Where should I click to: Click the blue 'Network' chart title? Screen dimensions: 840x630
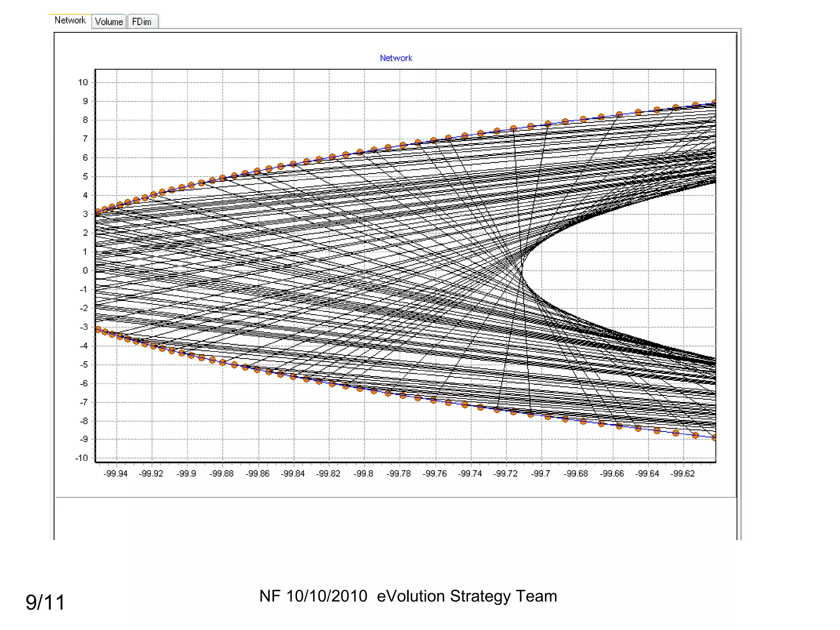[396, 58]
